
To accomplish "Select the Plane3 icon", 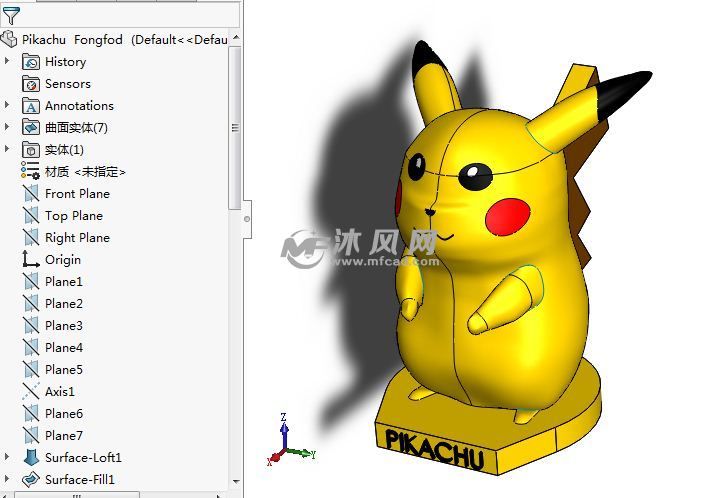I will [31, 326].
